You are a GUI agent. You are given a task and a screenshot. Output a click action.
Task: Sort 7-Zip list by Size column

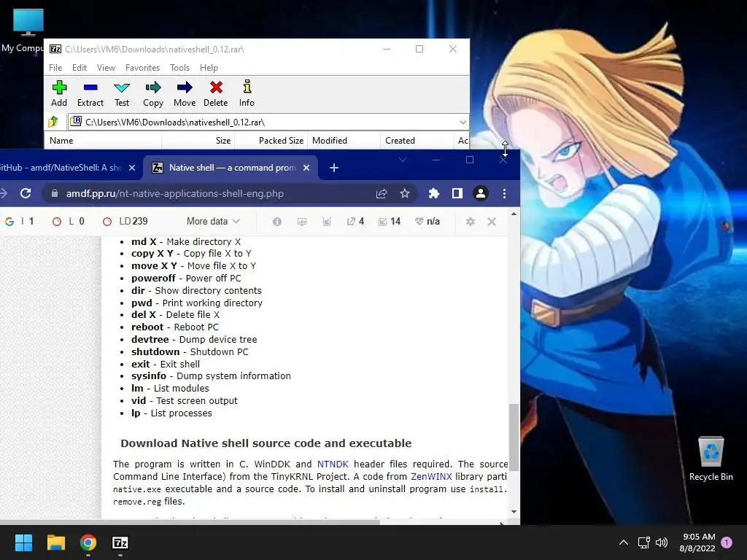point(198,141)
